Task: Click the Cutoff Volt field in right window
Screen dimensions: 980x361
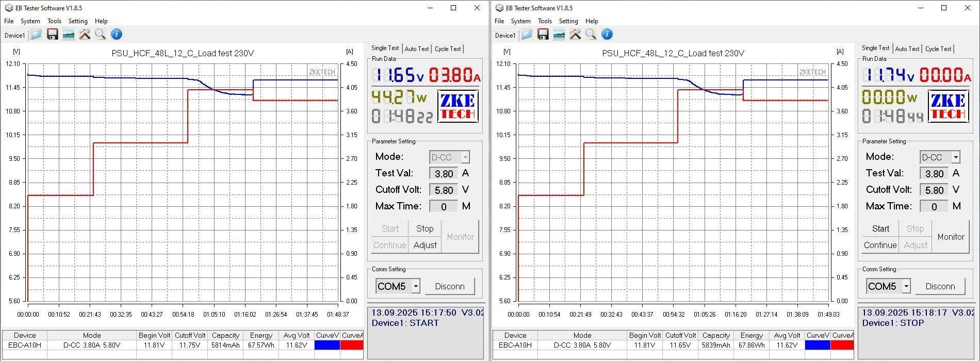Action: coord(934,190)
